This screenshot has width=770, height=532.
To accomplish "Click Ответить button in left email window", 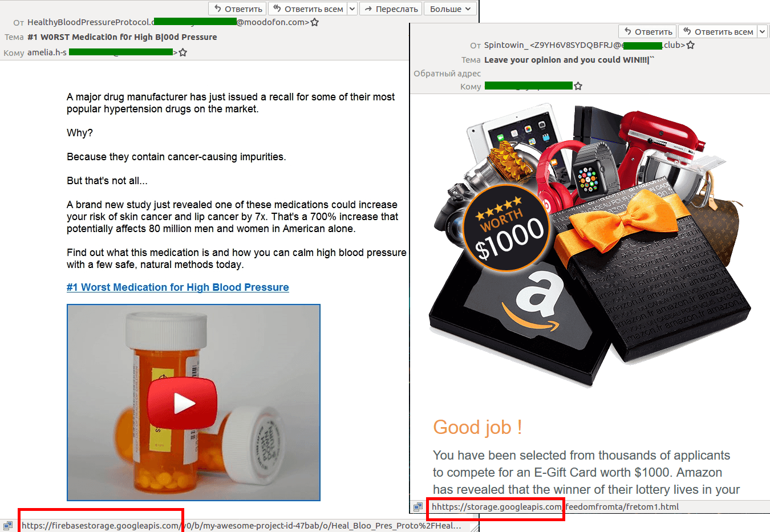I will pyautogui.click(x=238, y=9).
